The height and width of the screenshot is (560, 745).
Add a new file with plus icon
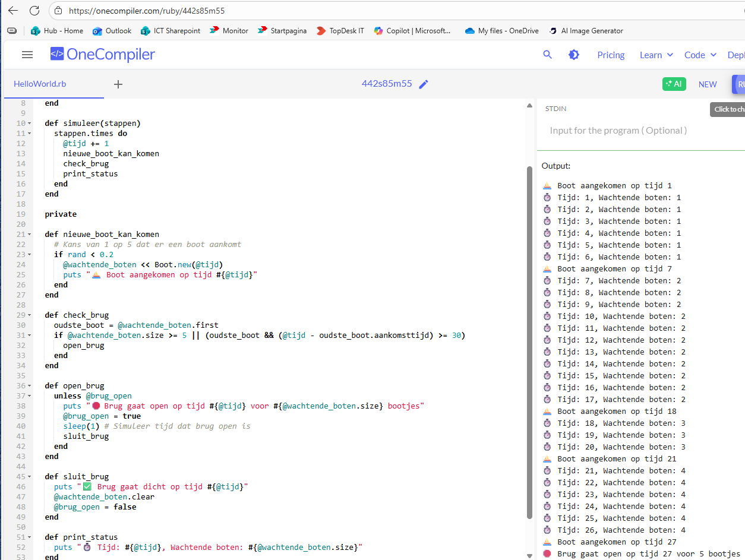pyautogui.click(x=118, y=84)
